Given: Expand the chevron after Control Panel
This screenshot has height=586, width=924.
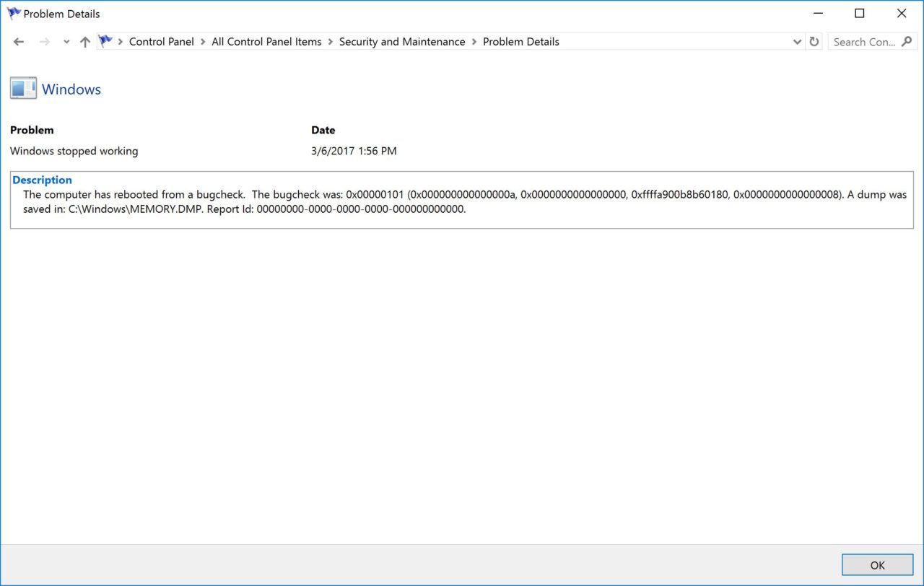Looking at the screenshot, I should [x=203, y=42].
